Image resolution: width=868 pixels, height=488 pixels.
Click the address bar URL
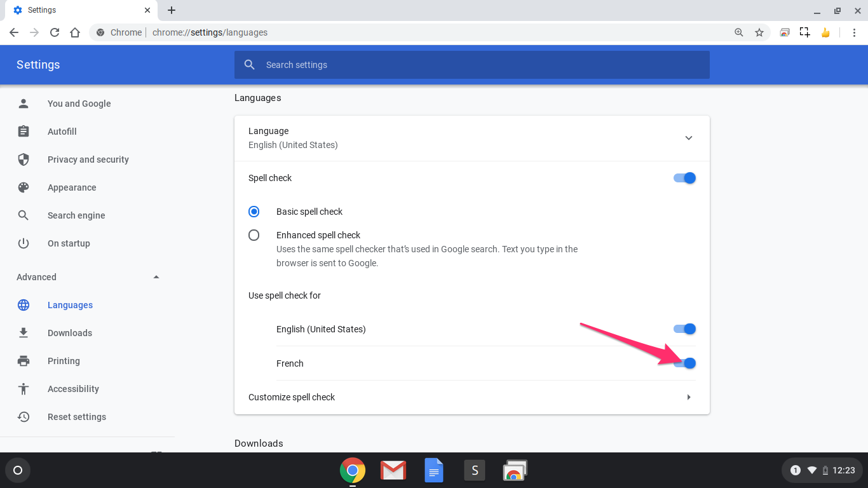(210, 32)
